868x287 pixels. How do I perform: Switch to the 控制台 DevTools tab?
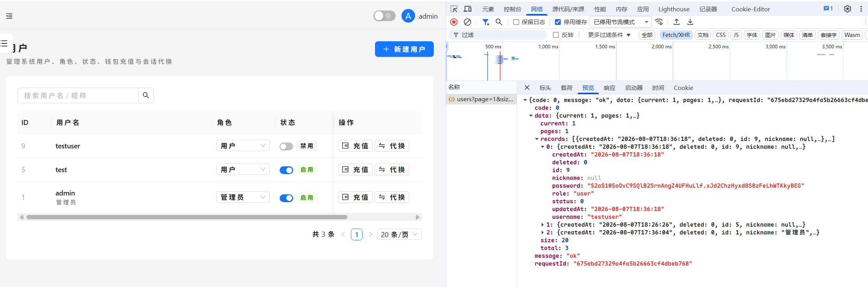pyautogui.click(x=512, y=9)
